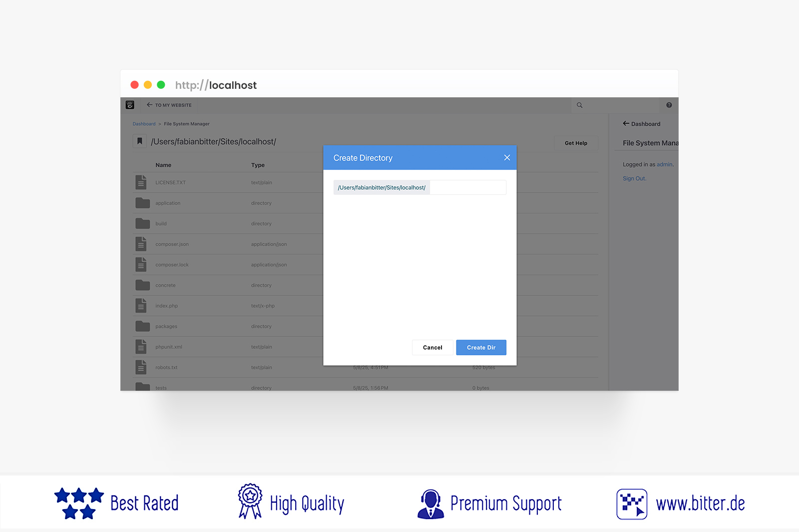The height and width of the screenshot is (532, 799).
Task: Go back via To My Website arrow
Action: pyautogui.click(x=149, y=105)
